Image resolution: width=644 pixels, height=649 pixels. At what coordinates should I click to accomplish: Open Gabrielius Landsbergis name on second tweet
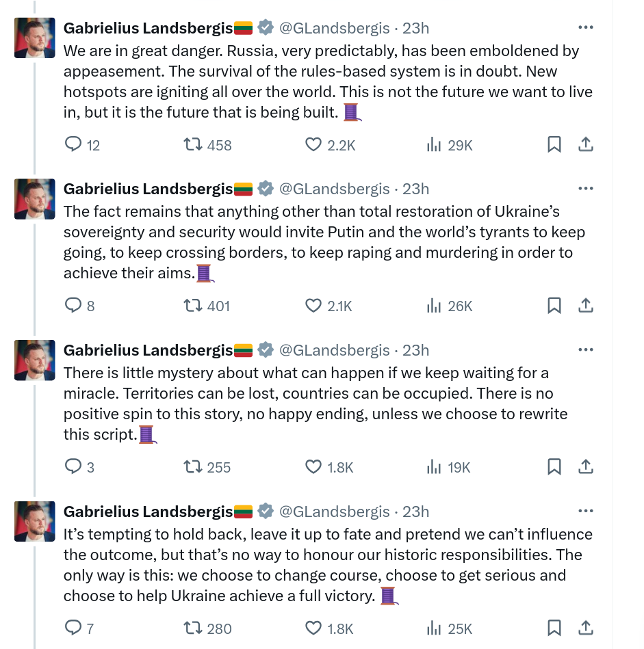point(148,189)
